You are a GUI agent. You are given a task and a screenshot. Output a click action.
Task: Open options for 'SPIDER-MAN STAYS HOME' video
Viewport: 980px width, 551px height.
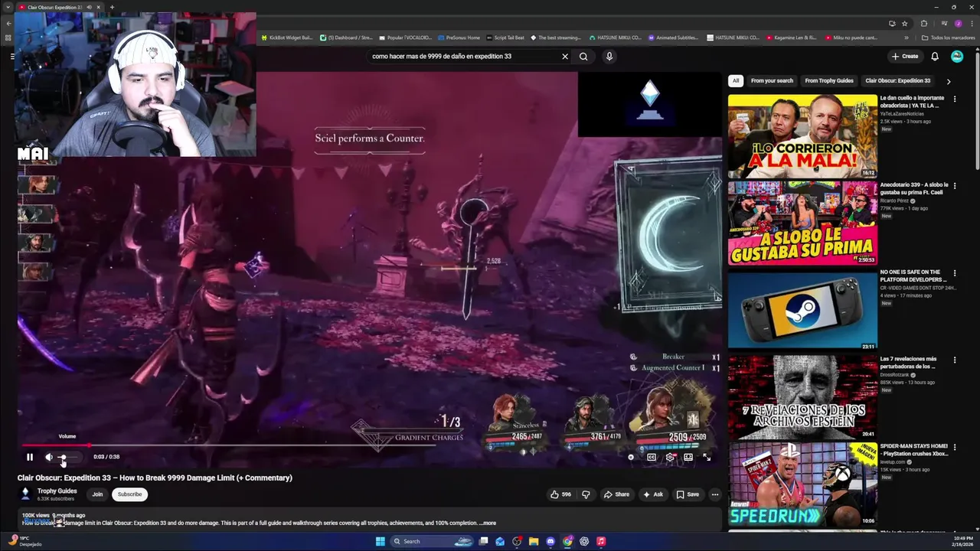point(954,447)
